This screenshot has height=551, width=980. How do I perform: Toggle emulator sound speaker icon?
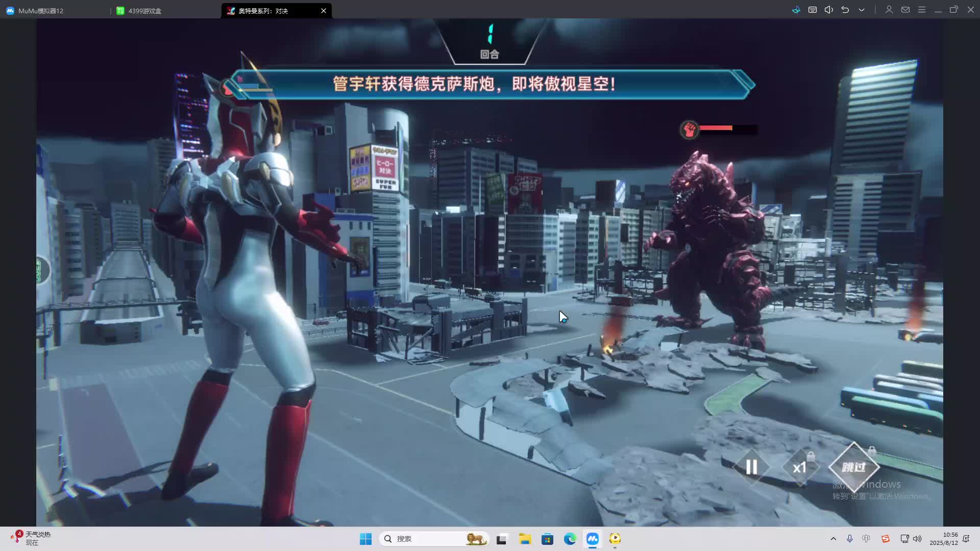(x=829, y=10)
